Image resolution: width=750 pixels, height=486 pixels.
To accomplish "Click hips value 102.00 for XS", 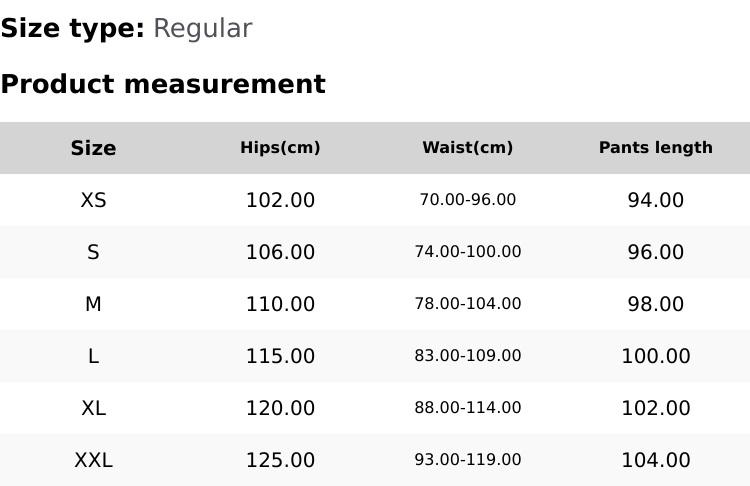I will (x=280, y=200).
